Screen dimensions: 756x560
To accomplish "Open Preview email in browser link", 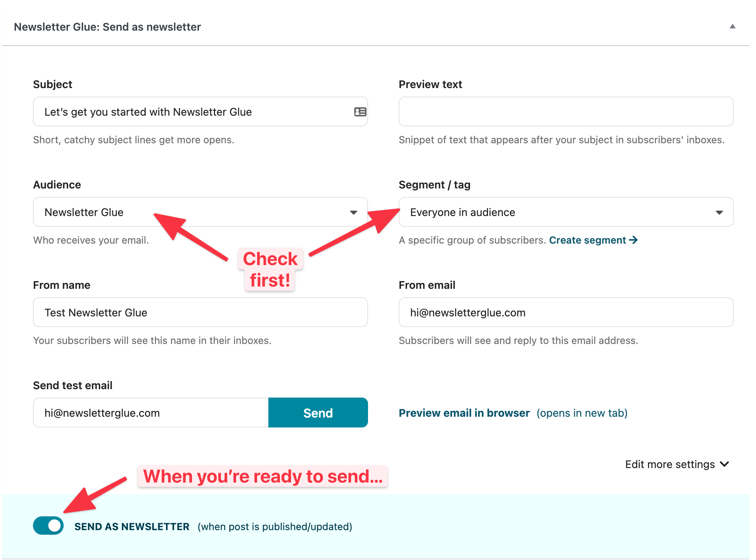I will coord(464,413).
